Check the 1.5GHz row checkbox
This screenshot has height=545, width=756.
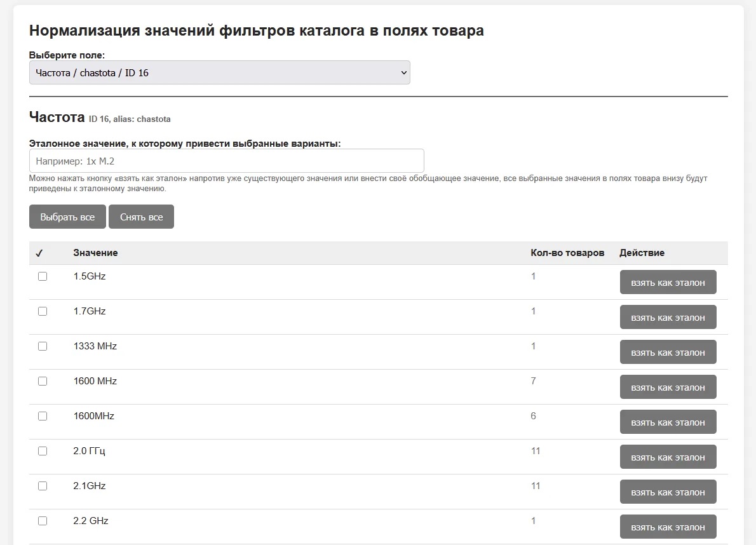tap(43, 276)
